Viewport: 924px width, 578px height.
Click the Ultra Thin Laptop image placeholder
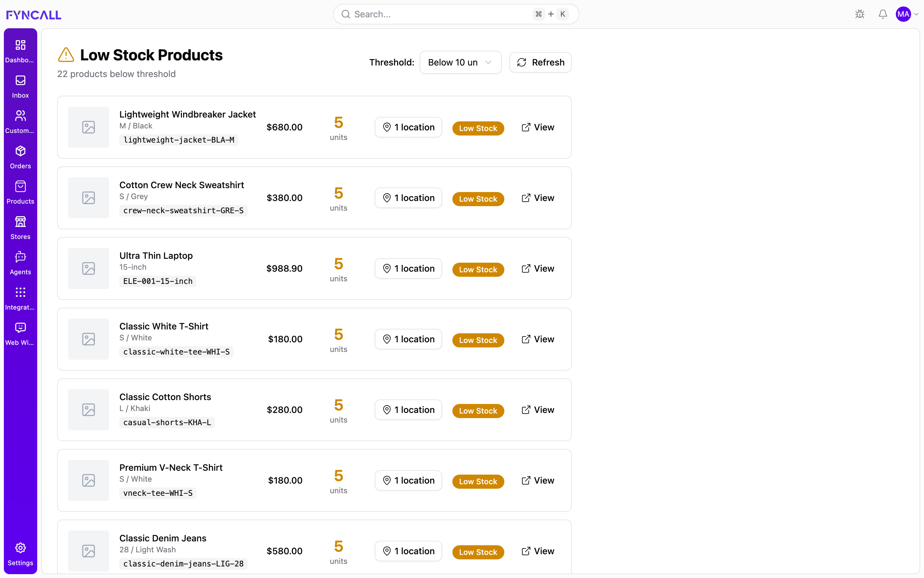pyautogui.click(x=89, y=269)
